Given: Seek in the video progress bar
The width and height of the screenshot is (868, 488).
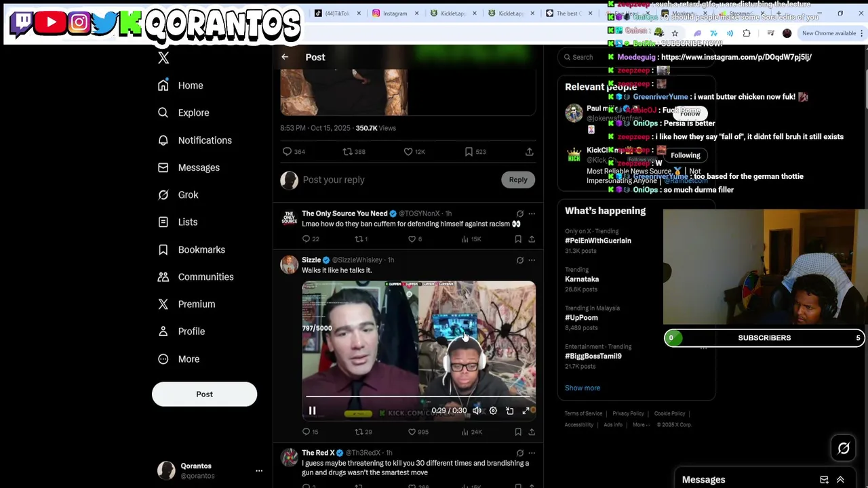Looking at the screenshot, I should (x=418, y=396).
